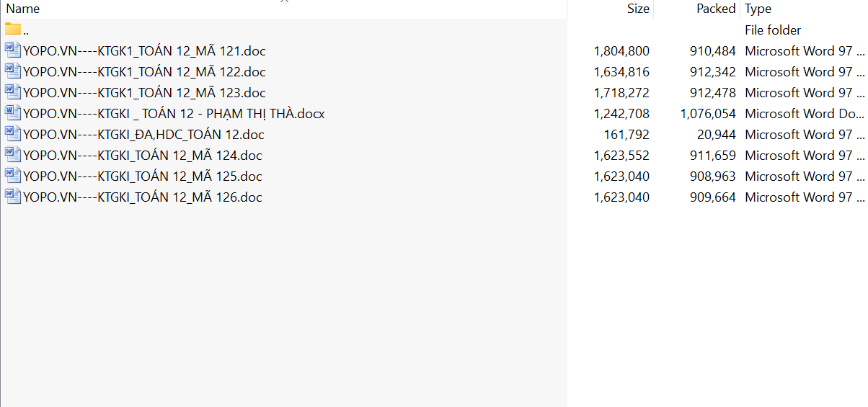The image size is (868, 407).
Task: Sort by the Packed column header
Action: (x=715, y=9)
